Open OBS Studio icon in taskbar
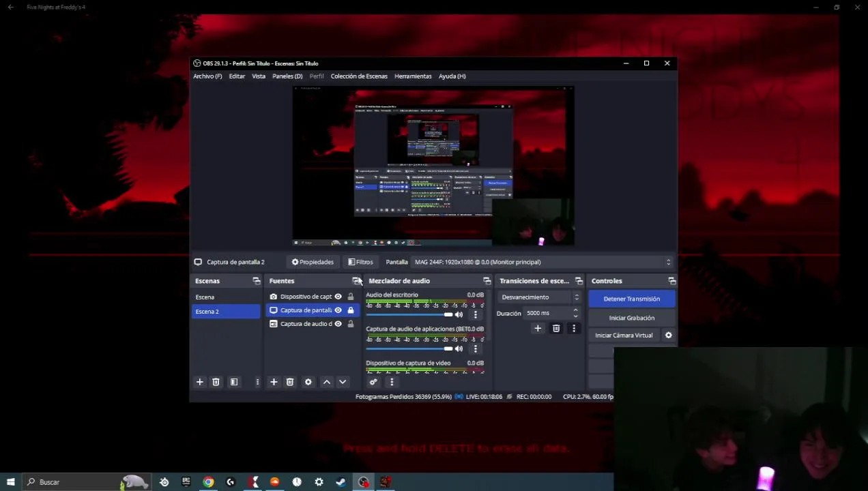 [363, 482]
